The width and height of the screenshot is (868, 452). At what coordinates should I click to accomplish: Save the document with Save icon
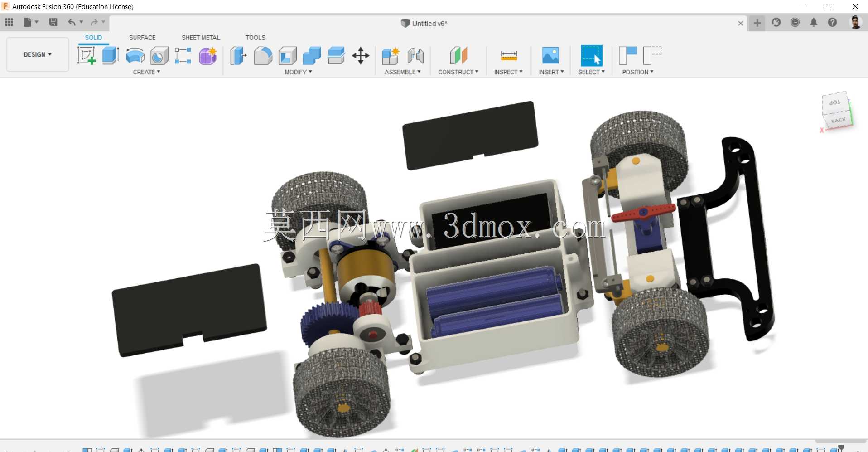click(x=53, y=22)
